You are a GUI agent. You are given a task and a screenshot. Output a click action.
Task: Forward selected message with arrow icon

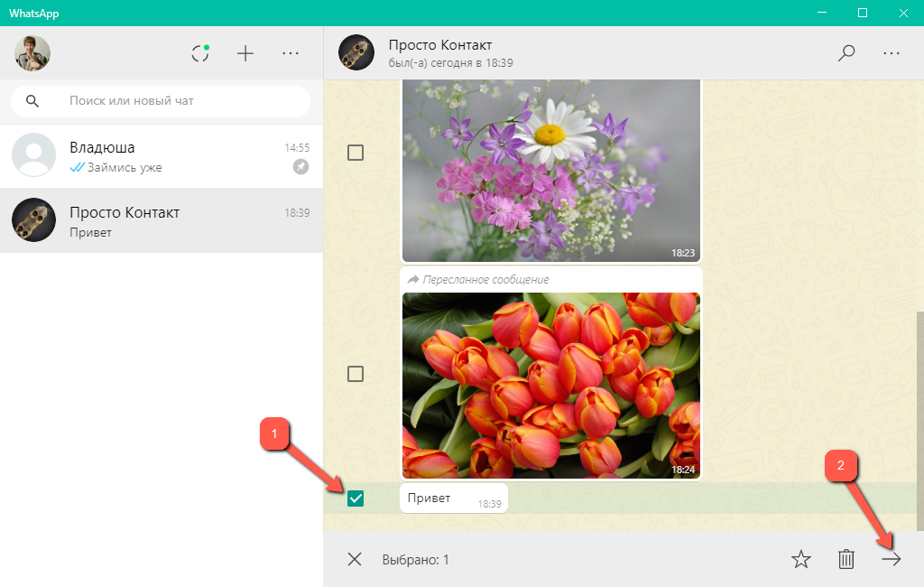pyautogui.click(x=892, y=560)
